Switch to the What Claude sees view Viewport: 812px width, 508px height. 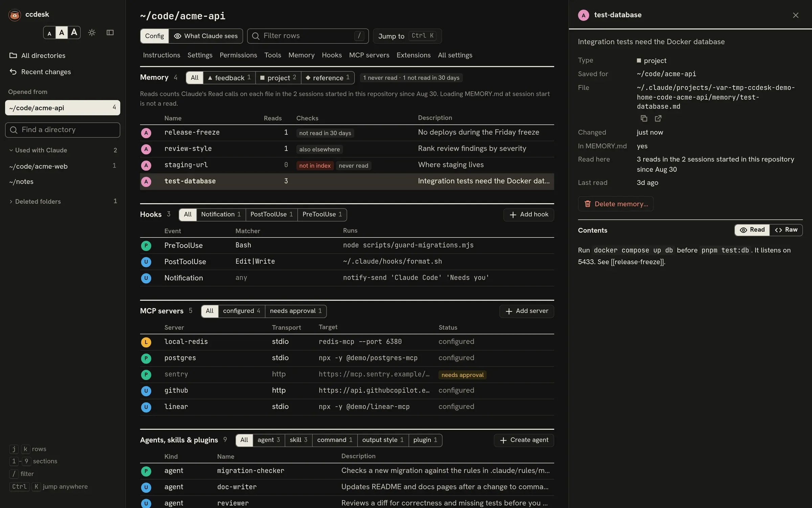pos(206,36)
